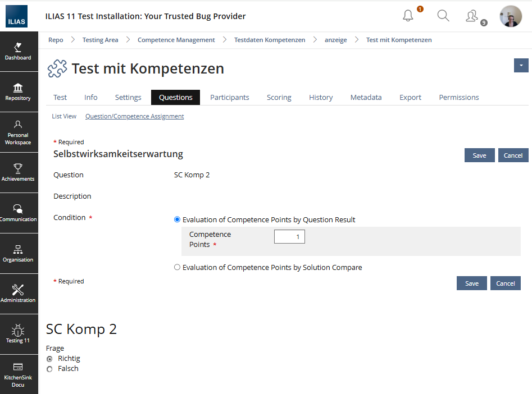This screenshot has height=394, width=532.
Task: Open the List View sub-tab
Action: click(x=64, y=116)
